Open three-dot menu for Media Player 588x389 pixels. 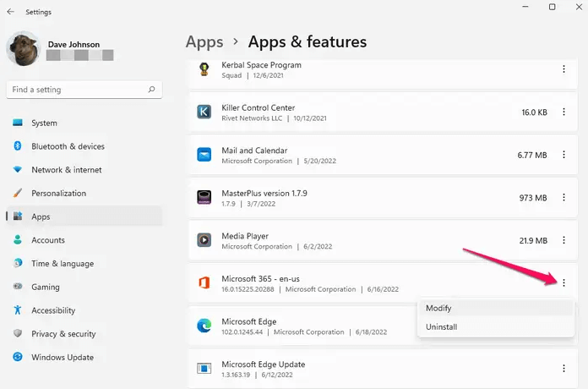pyautogui.click(x=563, y=240)
